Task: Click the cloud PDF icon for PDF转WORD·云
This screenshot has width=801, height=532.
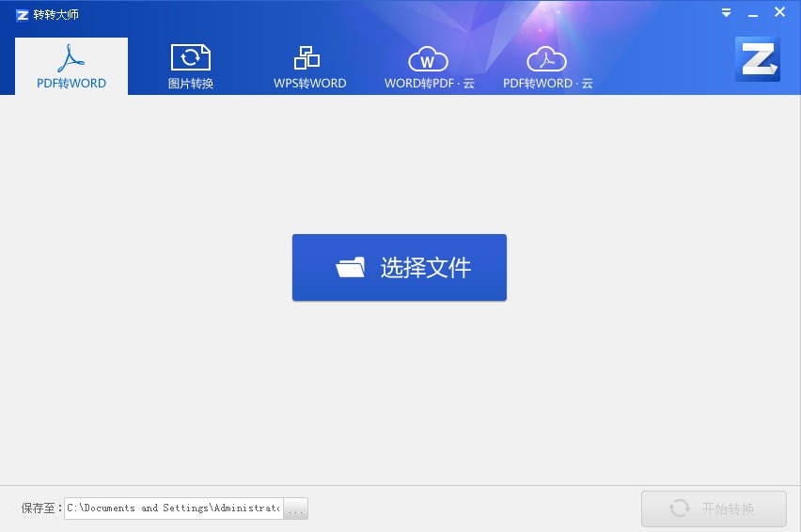Action: pyautogui.click(x=546, y=58)
